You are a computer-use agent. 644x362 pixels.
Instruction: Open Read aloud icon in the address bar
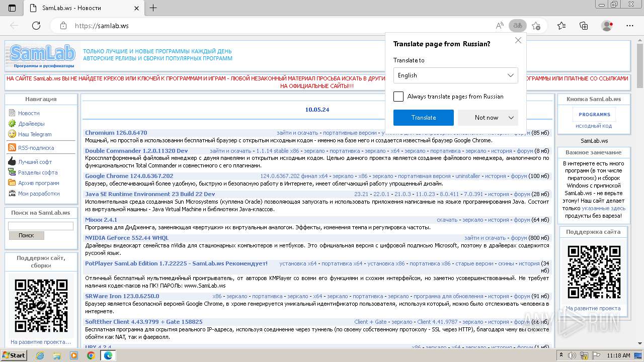click(500, 26)
